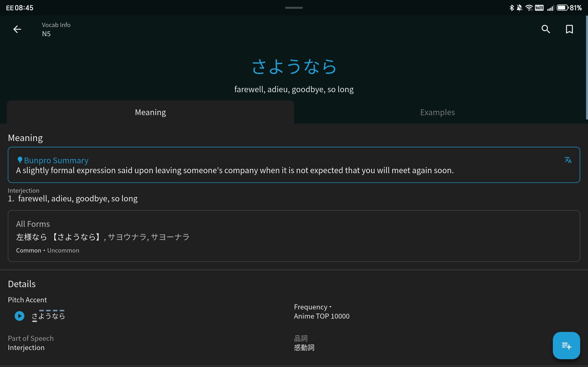588x367 pixels.
Task: Tap the N5 level label
Action: (x=46, y=34)
